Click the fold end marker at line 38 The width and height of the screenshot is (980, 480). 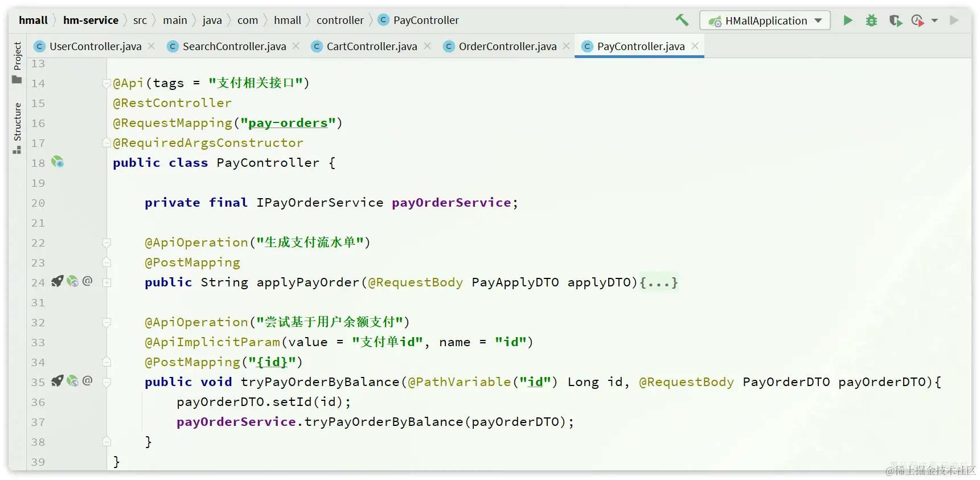106,442
